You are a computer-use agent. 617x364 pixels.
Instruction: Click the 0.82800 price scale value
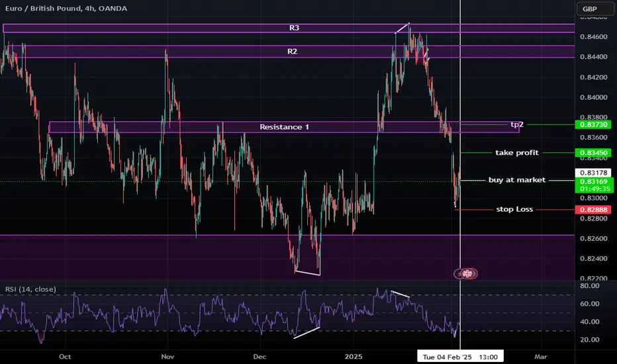[x=593, y=218]
